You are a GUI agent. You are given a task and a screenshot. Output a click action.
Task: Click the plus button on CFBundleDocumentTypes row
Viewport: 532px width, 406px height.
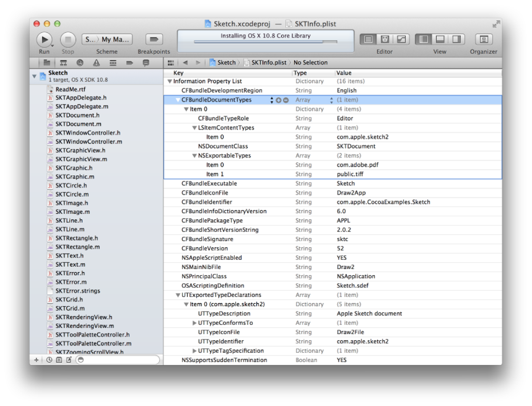[278, 100]
